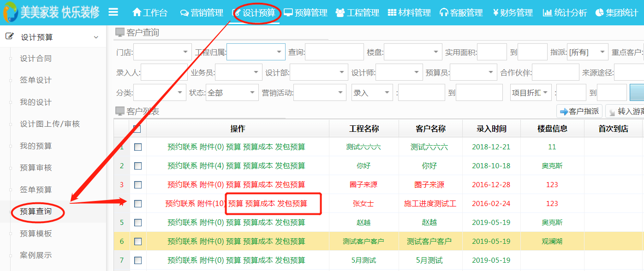This screenshot has width=644, height=271.
Task: Check the checkbox for the 张女士 row
Action: coord(137,204)
